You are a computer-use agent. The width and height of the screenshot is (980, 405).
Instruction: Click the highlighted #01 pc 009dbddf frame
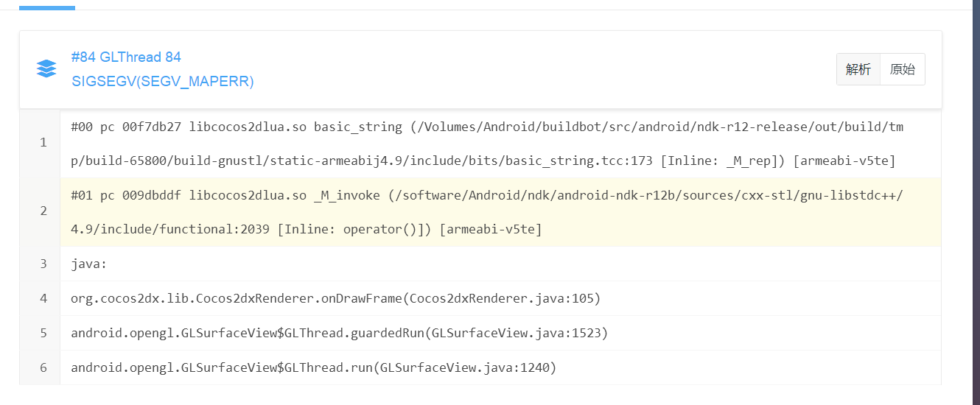click(486, 195)
